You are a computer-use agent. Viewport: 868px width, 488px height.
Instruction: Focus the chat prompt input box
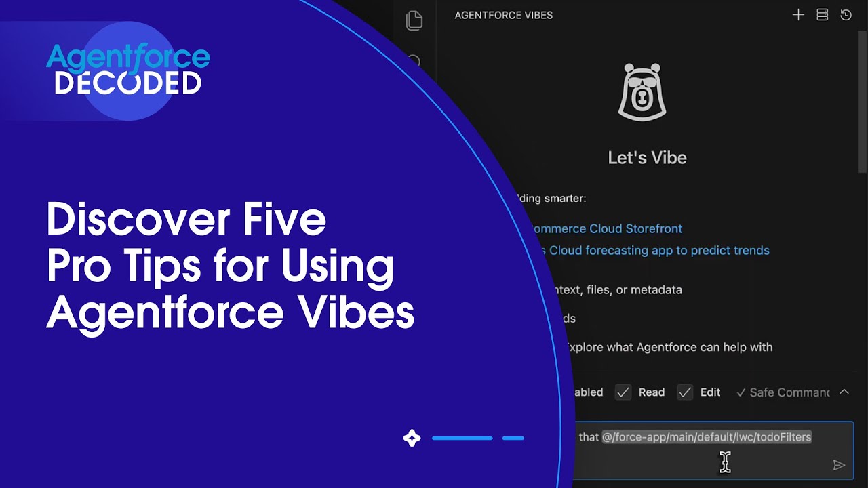click(712, 450)
